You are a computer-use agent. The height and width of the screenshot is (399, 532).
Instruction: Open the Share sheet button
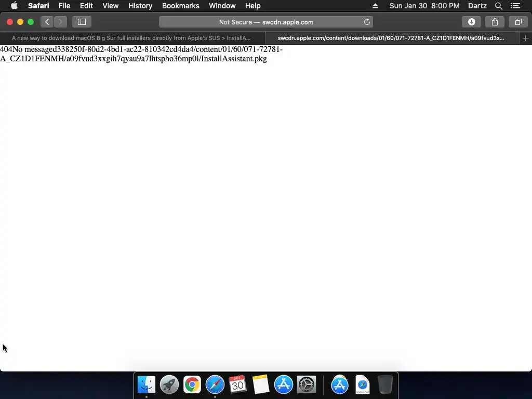(x=495, y=22)
